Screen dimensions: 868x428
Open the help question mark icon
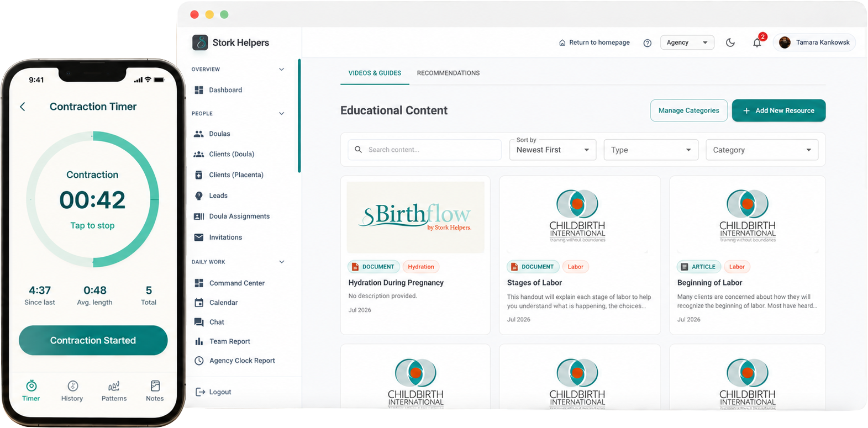click(x=647, y=43)
